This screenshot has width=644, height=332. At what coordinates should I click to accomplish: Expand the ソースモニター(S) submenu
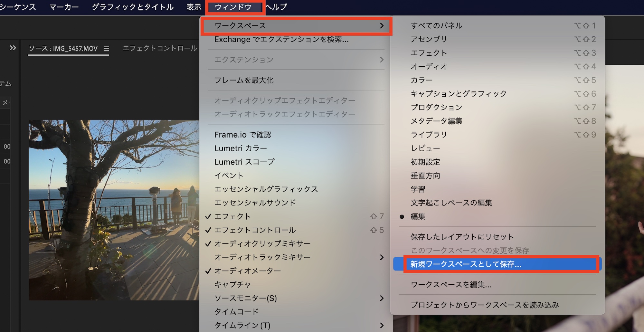(296, 298)
